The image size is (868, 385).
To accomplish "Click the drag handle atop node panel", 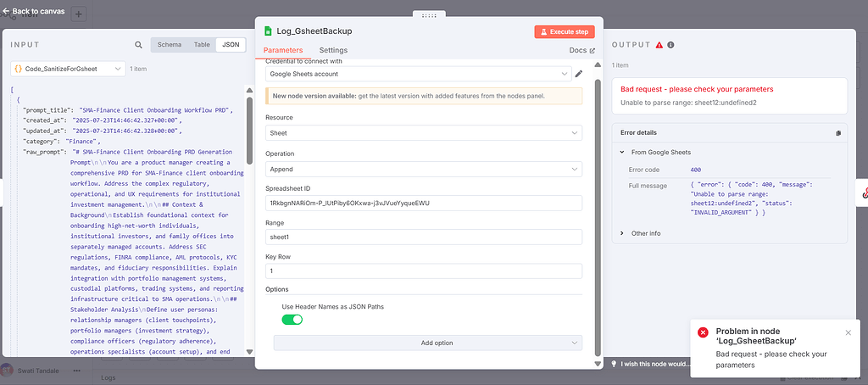I will click(x=429, y=15).
